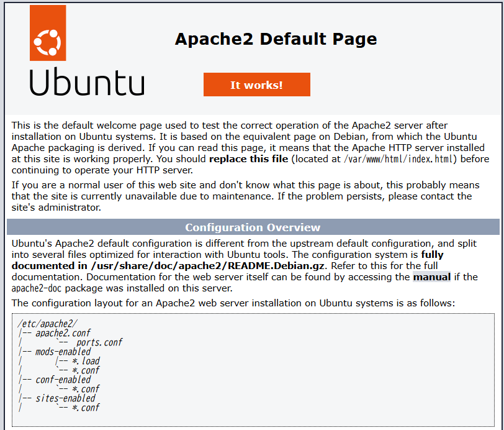Click the bold 'replace this file' text
This screenshot has width=504, height=430.
pyautogui.click(x=248, y=159)
